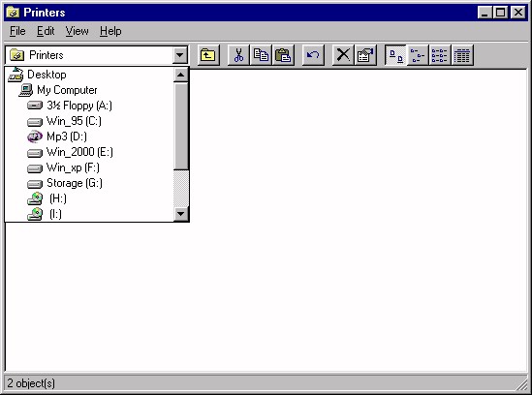Click the Cut scissors icon
This screenshot has height=395, width=532.
(238, 55)
